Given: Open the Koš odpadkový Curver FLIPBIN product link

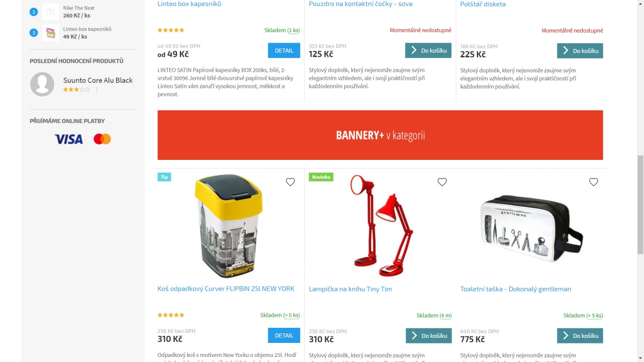Looking at the screenshot, I should point(226,289).
